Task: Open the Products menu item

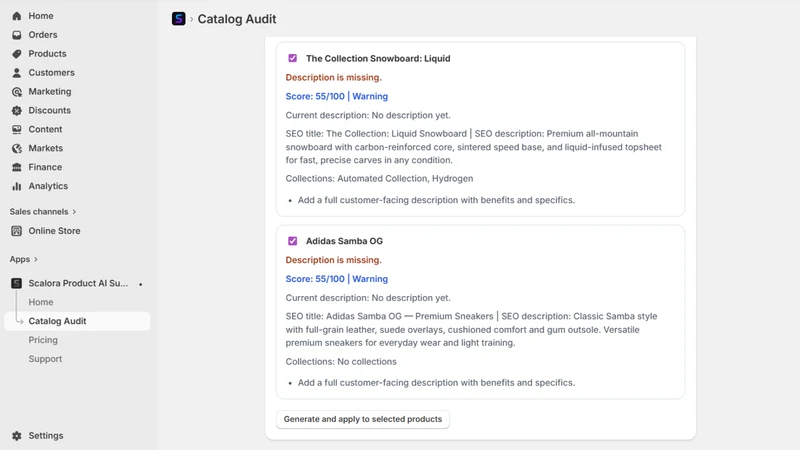Action: tap(47, 54)
